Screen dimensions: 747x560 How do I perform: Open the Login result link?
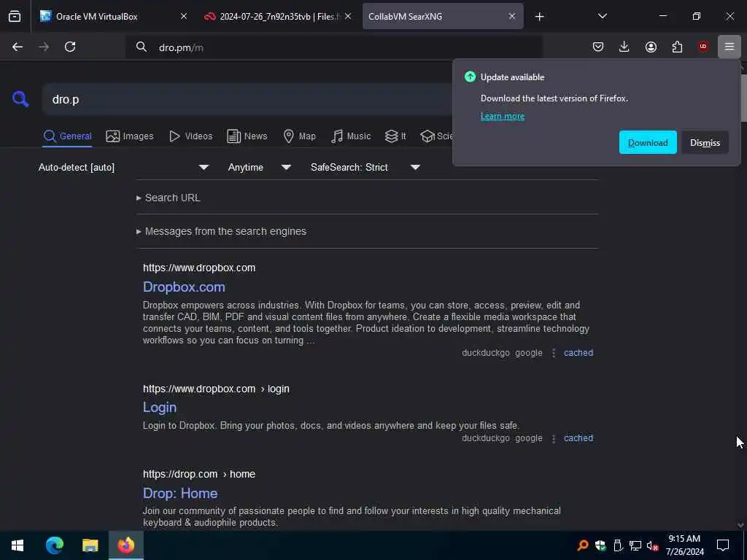160,407
